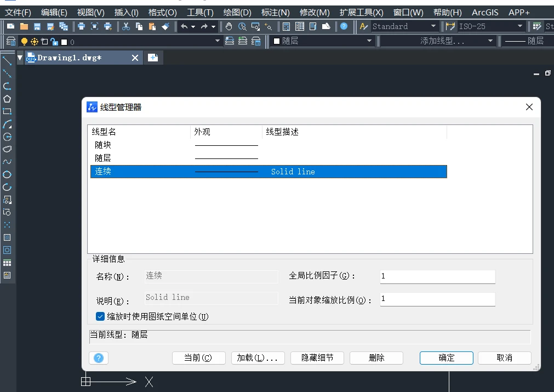Click the Pan hand tool icon
The width and height of the screenshot is (554, 392).
(x=229, y=26)
